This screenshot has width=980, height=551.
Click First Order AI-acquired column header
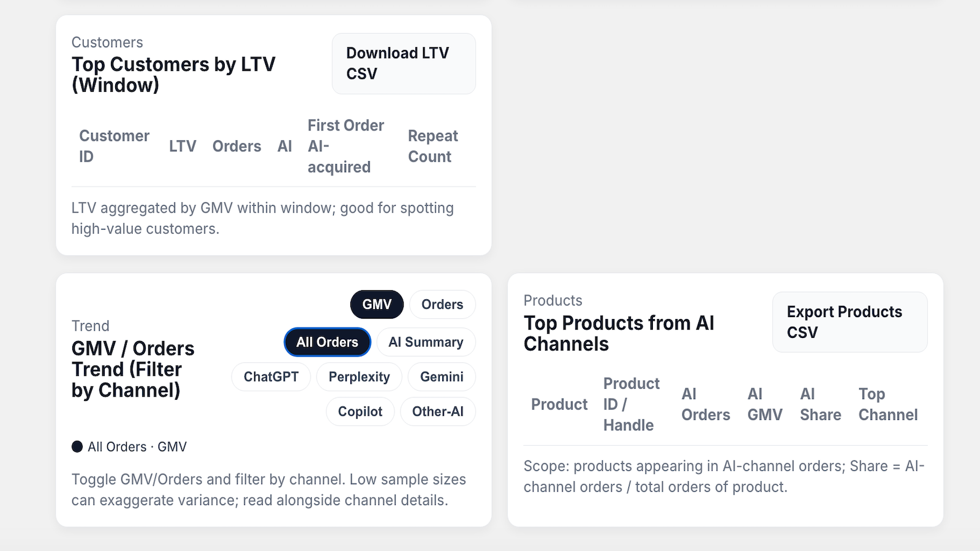click(x=346, y=146)
